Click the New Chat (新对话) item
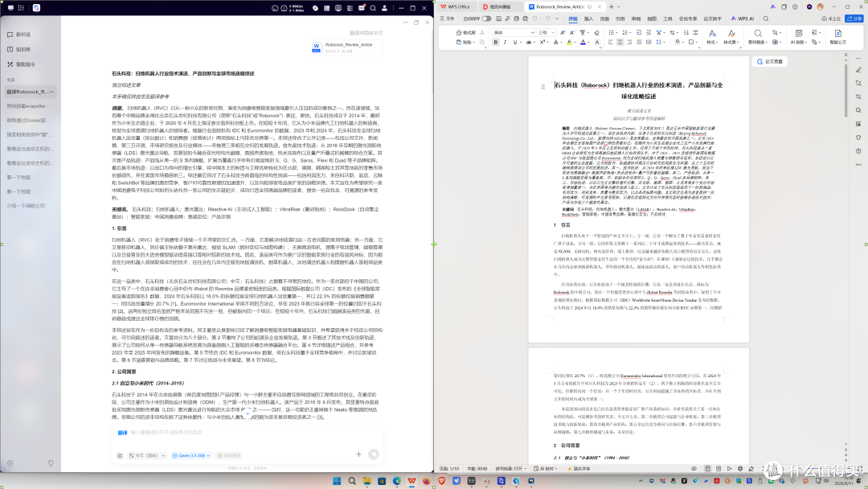Screen dimensions: 868x489 [x=19, y=35]
